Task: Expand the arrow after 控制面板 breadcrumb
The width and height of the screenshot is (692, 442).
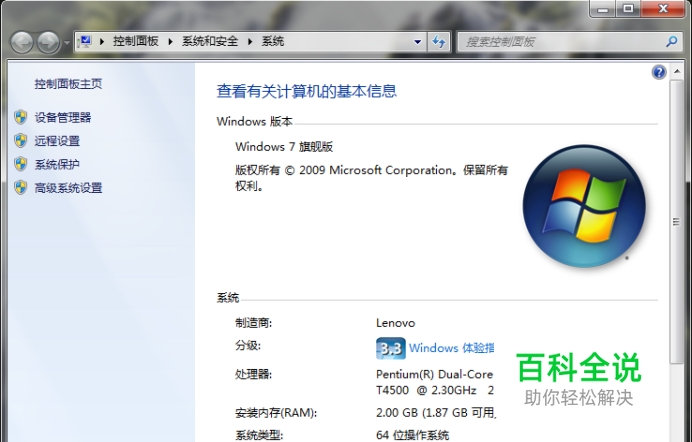Action: 170,41
